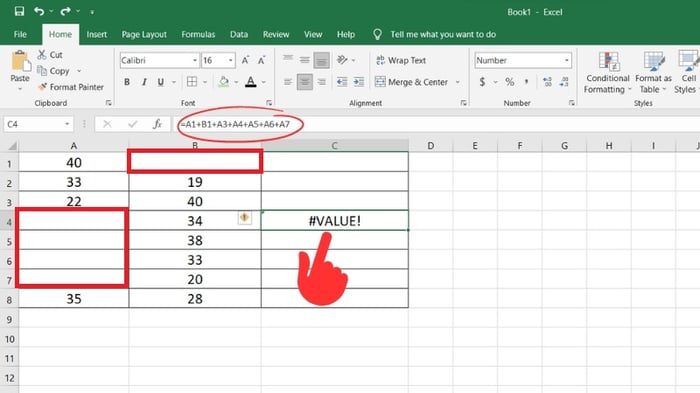
Task: Click the Insert Function fx icon
Action: tap(157, 124)
